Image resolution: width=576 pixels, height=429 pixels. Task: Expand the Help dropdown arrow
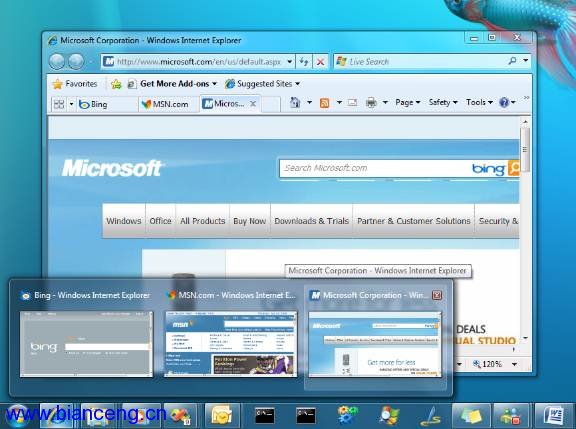pyautogui.click(x=513, y=102)
